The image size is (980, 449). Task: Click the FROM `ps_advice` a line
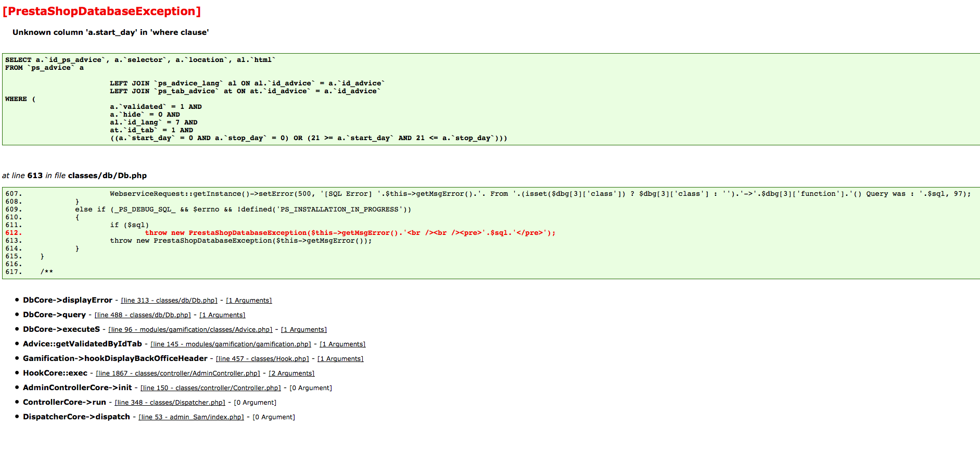(44, 68)
